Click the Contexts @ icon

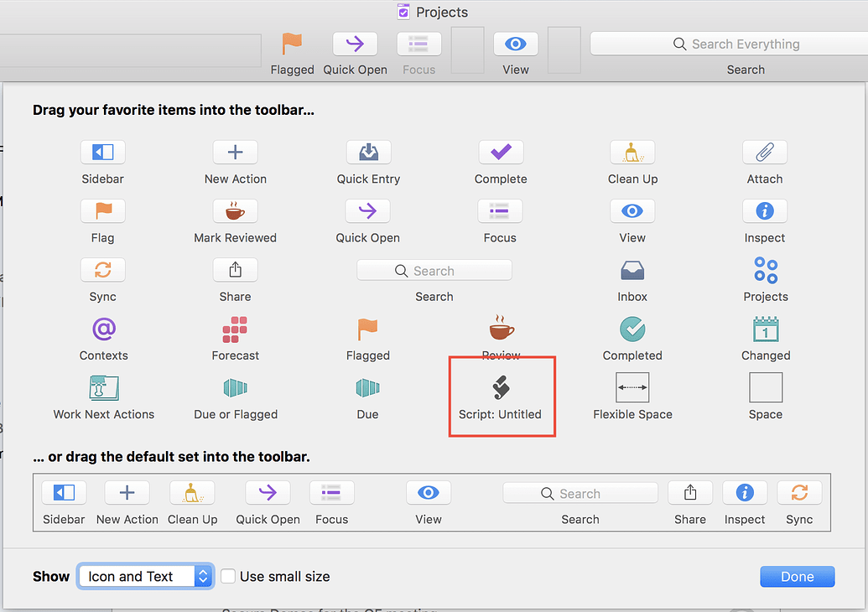tap(103, 329)
